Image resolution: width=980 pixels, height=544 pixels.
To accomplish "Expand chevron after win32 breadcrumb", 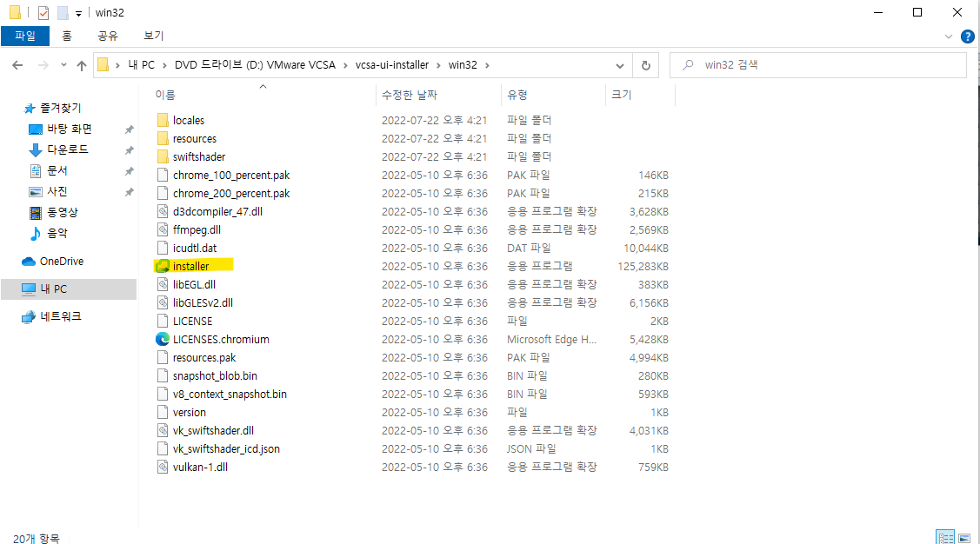I will pos(487,65).
